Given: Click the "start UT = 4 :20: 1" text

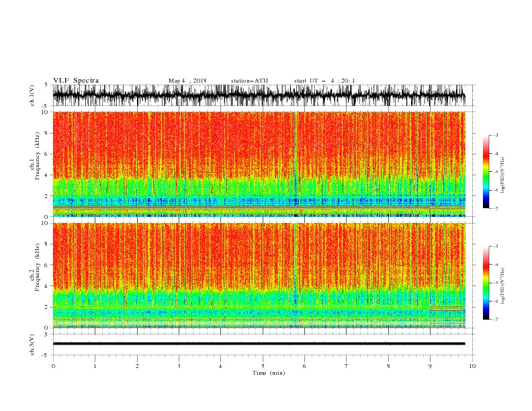Looking at the screenshot, I should (324, 81).
